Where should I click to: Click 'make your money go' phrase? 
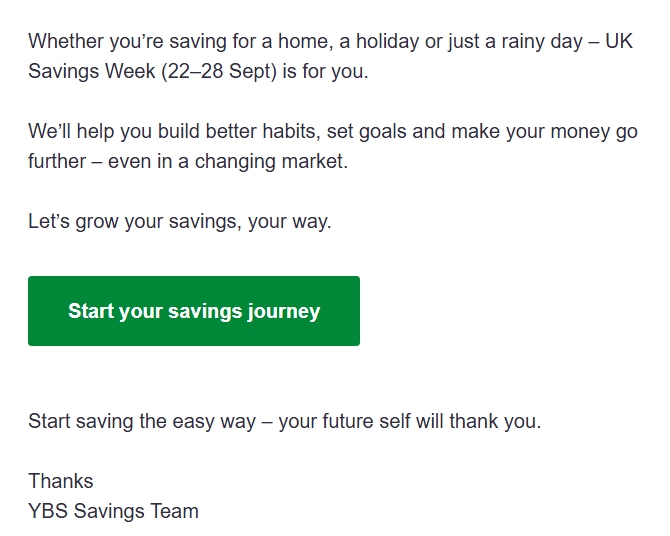coord(545,132)
